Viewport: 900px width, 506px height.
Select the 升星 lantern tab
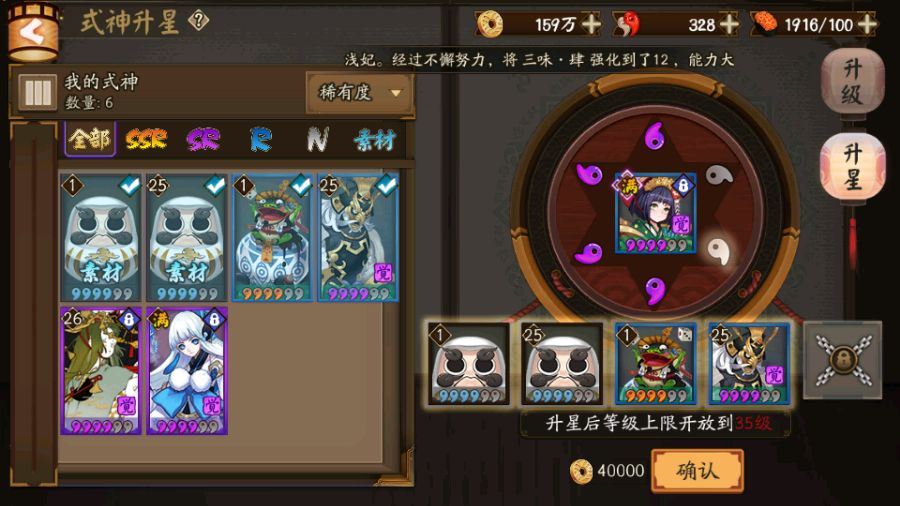click(x=852, y=167)
